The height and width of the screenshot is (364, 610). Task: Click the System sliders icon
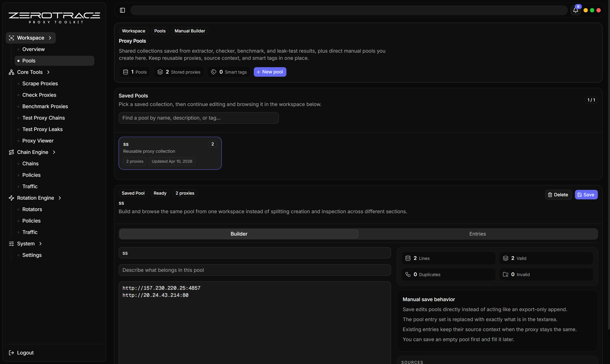coord(11,243)
